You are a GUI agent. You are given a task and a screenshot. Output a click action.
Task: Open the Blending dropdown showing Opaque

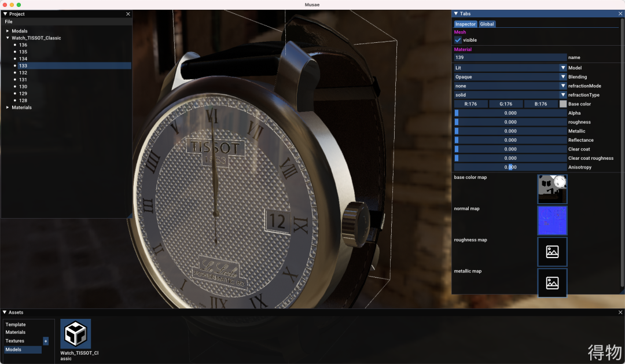(x=510, y=77)
